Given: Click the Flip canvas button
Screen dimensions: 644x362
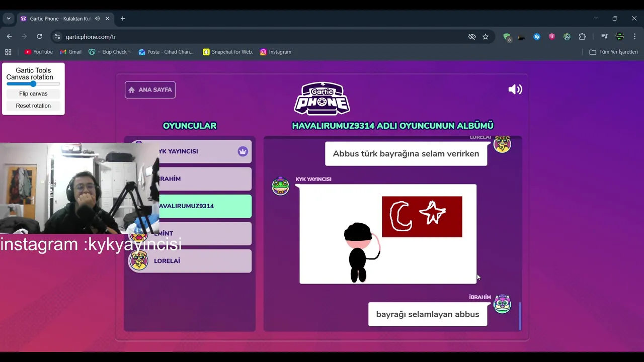Looking at the screenshot, I should pos(33,94).
